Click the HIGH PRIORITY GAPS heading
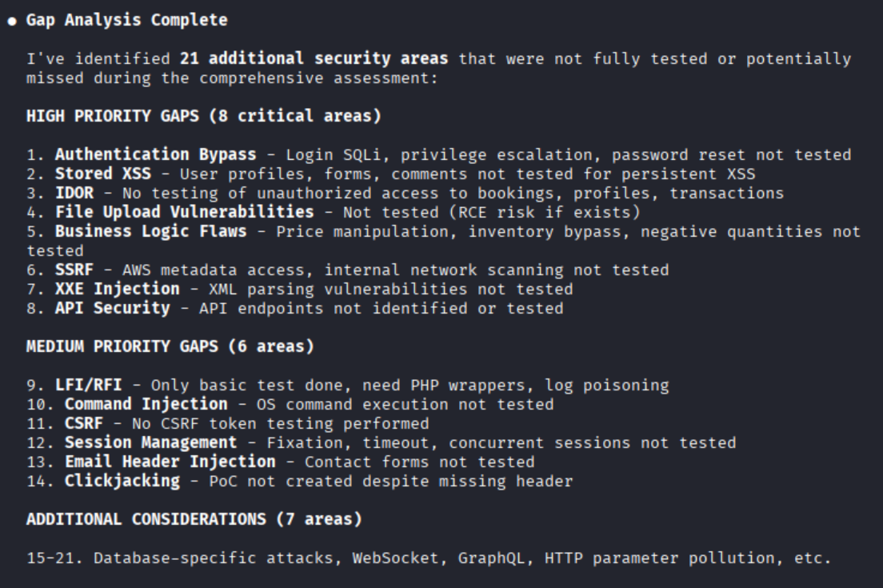The width and height of the screenshot is (883, 588). pos(203,116)
